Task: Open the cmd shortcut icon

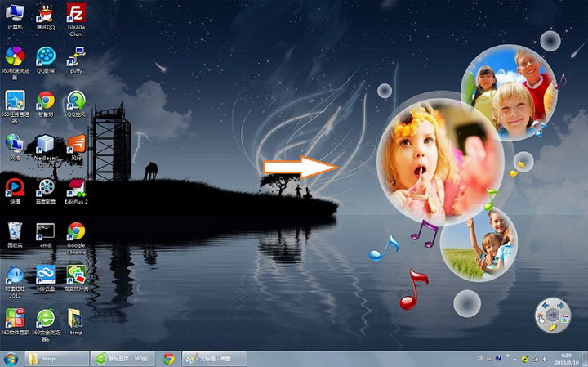Action: coord(46,231)
